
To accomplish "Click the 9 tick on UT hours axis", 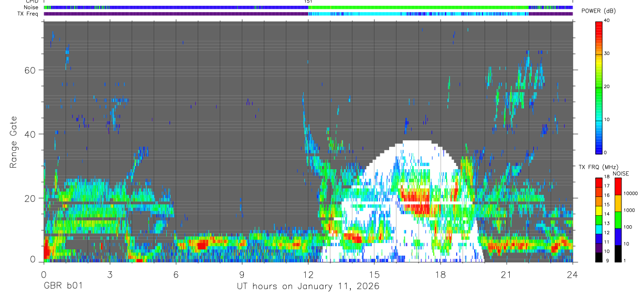I will (x=242, y=274).
